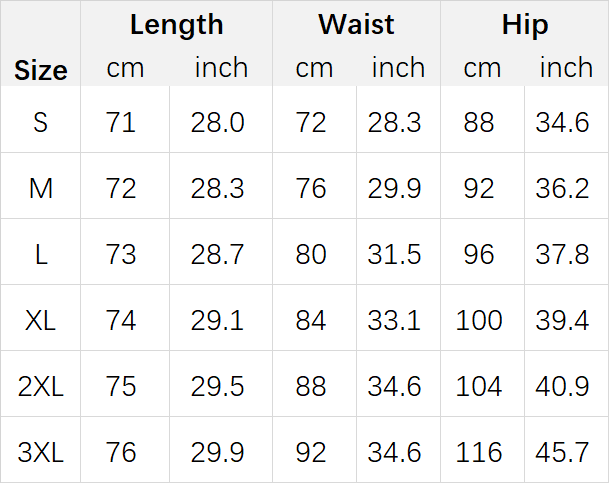This screenshot has width=609, height=483.
Task: Click the 40.9 hip inch cell
Action: (562, 386)
